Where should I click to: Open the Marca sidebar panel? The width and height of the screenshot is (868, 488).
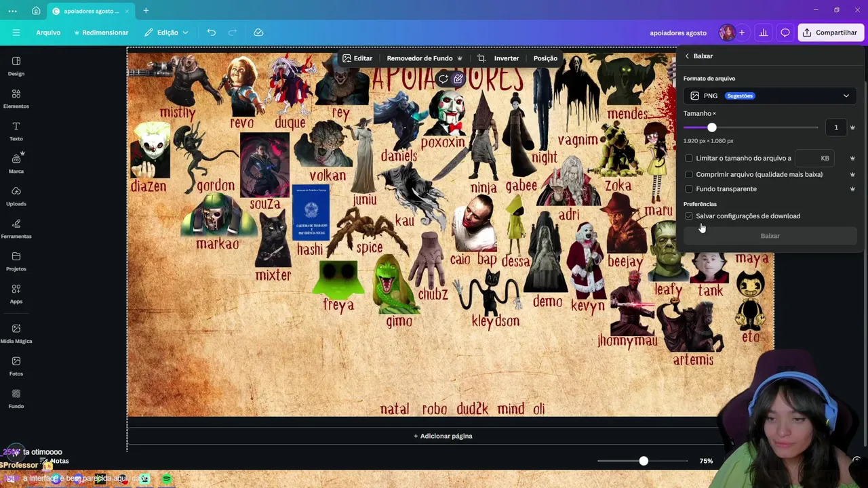[x=16, y=163]
